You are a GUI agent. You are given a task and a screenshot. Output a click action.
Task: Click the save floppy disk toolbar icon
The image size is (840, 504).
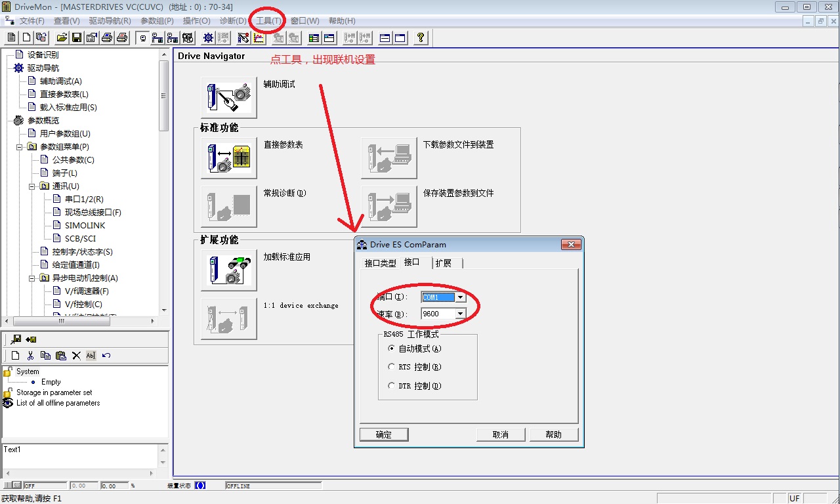coord(76,38)
